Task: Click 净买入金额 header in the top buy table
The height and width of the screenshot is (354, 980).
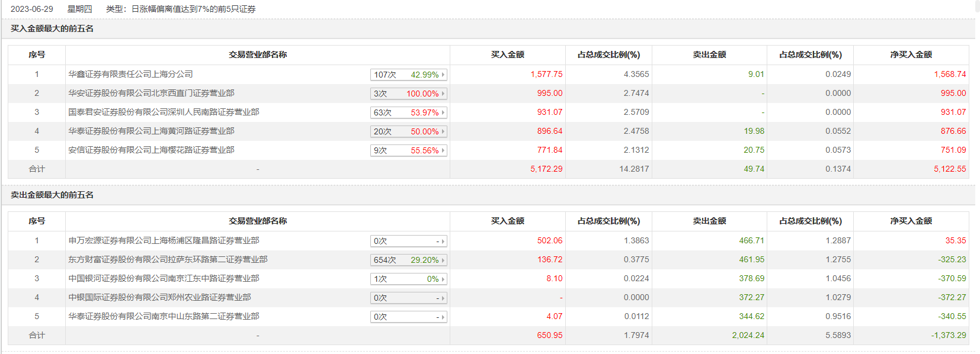Action: (x=911, y=54)
